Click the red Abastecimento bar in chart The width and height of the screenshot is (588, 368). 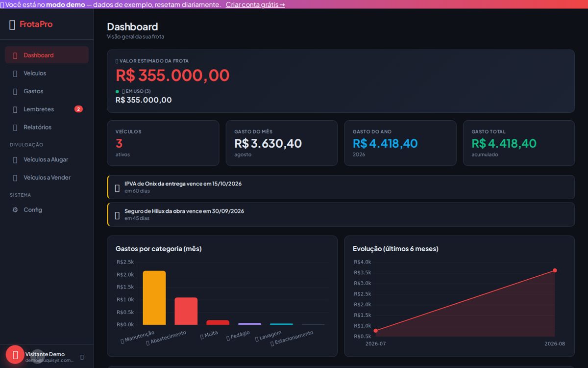coord(186,311)
